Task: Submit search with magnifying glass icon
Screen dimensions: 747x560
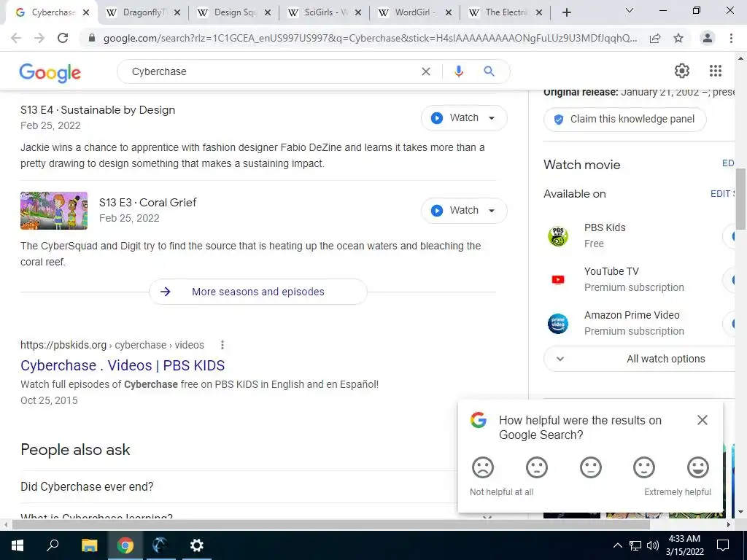Action: tap(489, 71)
